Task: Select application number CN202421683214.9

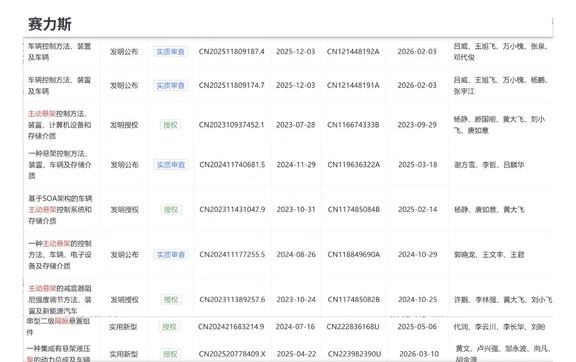Action: (231, 327)
